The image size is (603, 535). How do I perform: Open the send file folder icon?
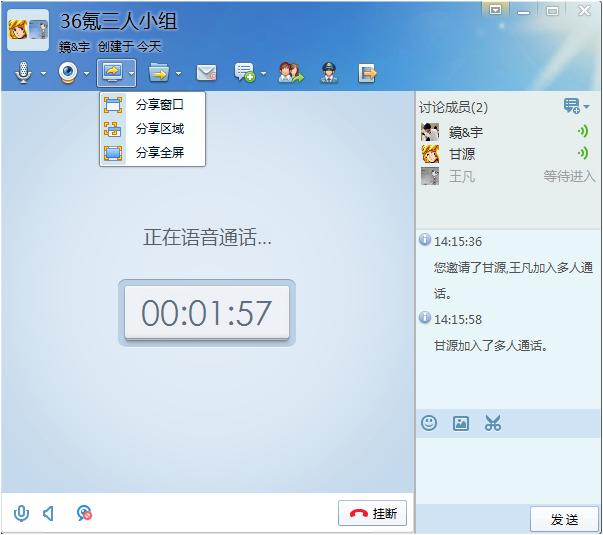tap(159, 73)
